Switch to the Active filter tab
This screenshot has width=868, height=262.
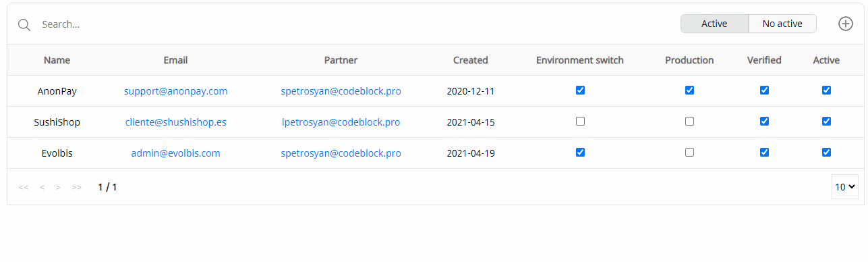click(x=714, y=24)
